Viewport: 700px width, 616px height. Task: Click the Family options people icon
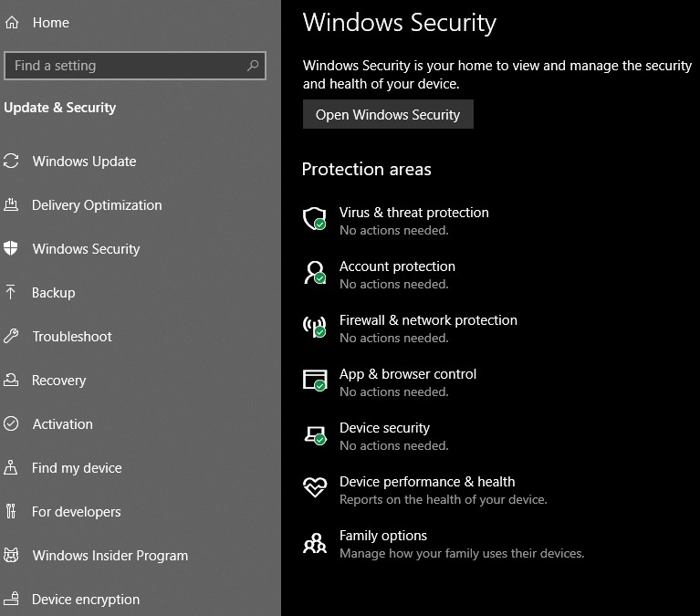point(315,543)
